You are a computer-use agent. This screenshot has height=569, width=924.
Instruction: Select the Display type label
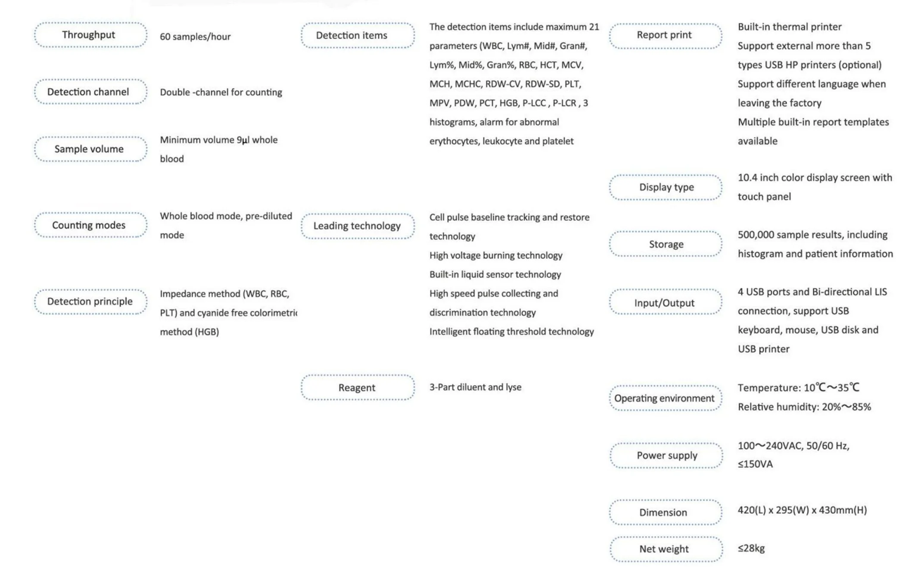click(666, 187)
